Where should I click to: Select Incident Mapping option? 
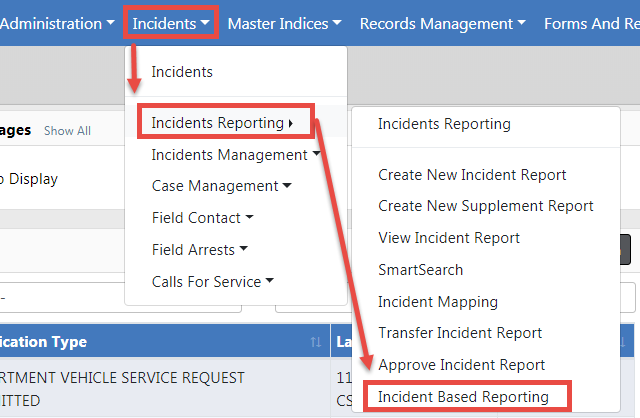(x=437, y=302)
